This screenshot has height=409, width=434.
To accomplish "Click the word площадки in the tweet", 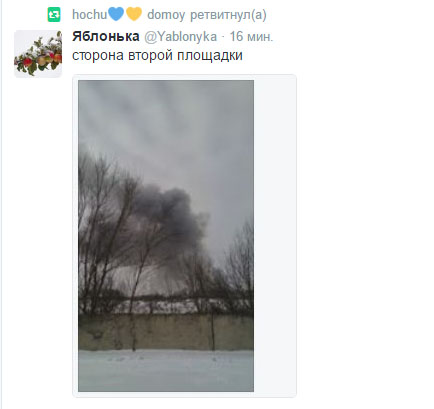I will 210,56.
